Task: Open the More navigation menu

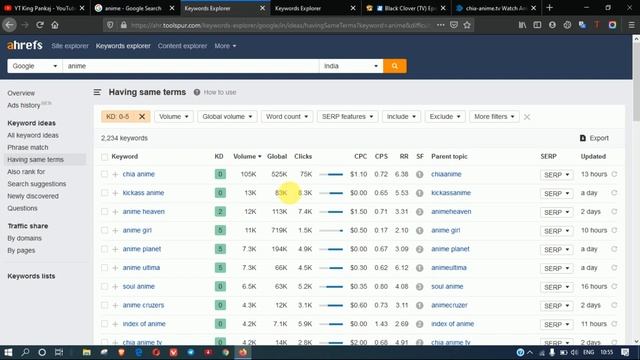Action: coord(225,46)
